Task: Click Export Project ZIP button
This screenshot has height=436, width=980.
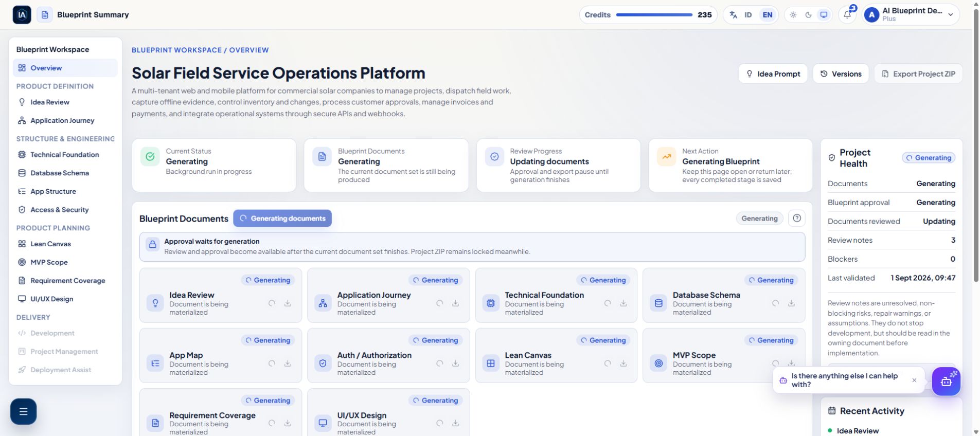Action: pos(918,74)
